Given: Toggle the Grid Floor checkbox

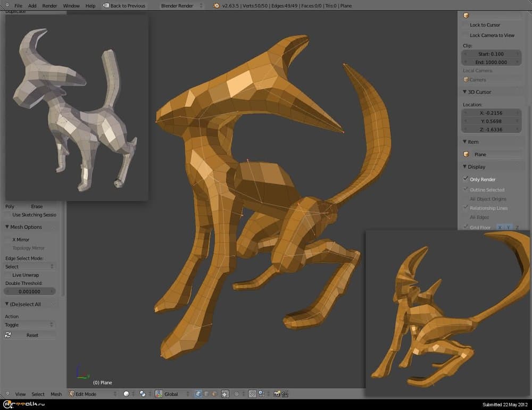Looking at the screenshot, I should pos(465,227).
